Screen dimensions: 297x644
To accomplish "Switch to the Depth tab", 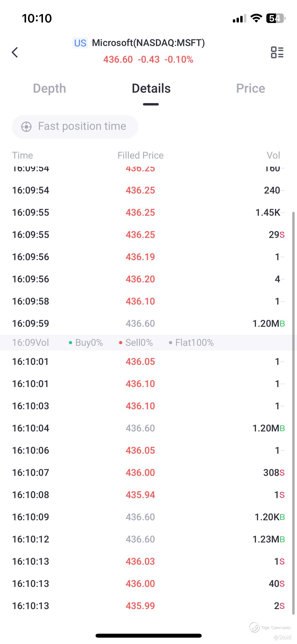I will click(49, 89).
